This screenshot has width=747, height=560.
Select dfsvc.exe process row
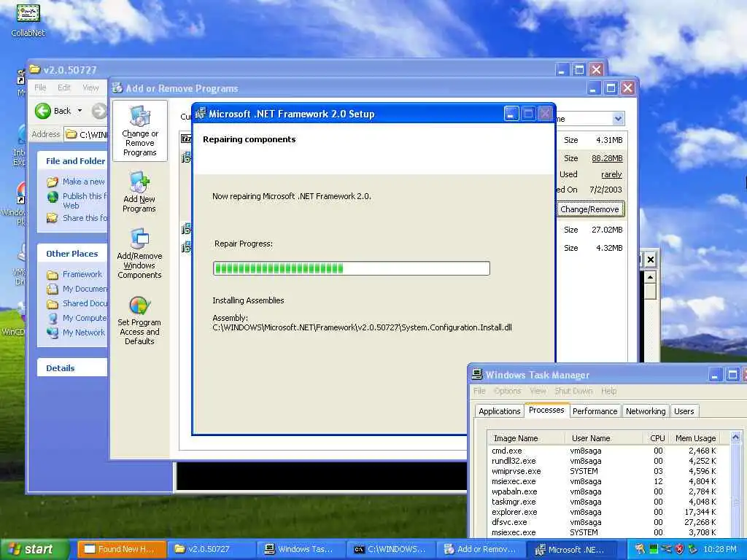(604, 522)
